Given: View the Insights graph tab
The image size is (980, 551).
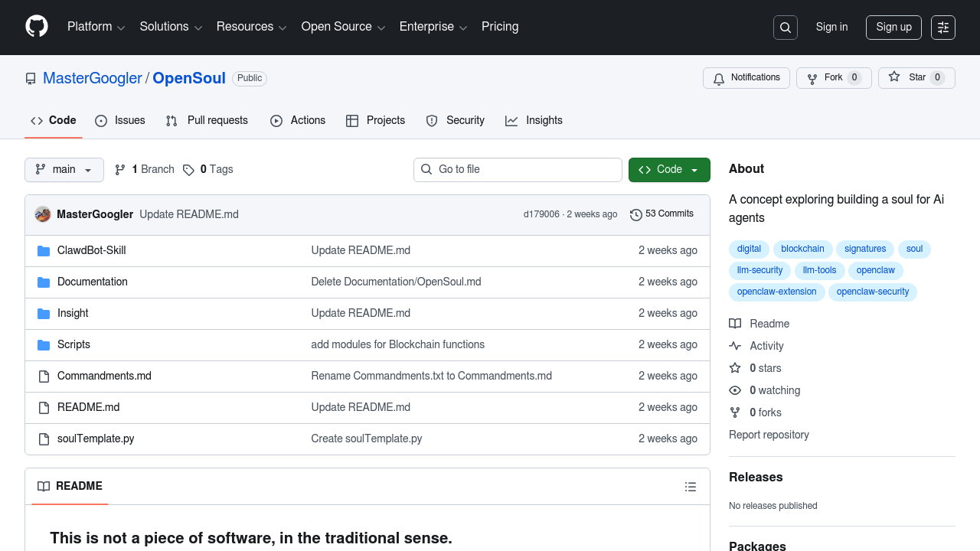Looking at the screenshot, I should point(534,121).
